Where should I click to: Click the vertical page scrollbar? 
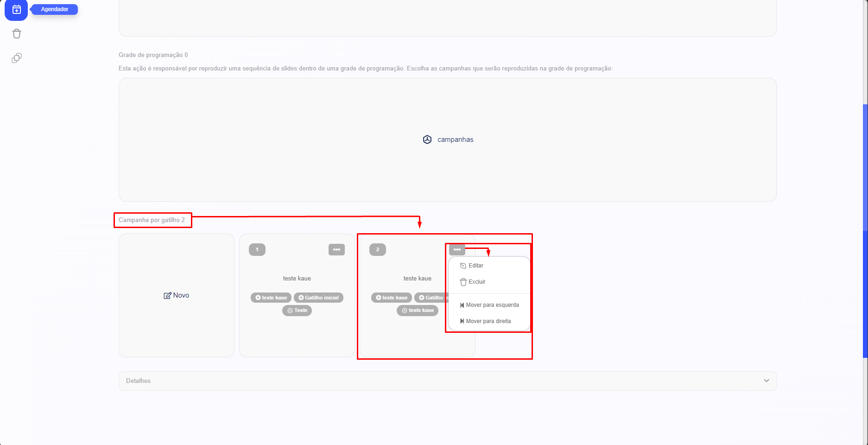pyautogui.click(x=865, y=232)
